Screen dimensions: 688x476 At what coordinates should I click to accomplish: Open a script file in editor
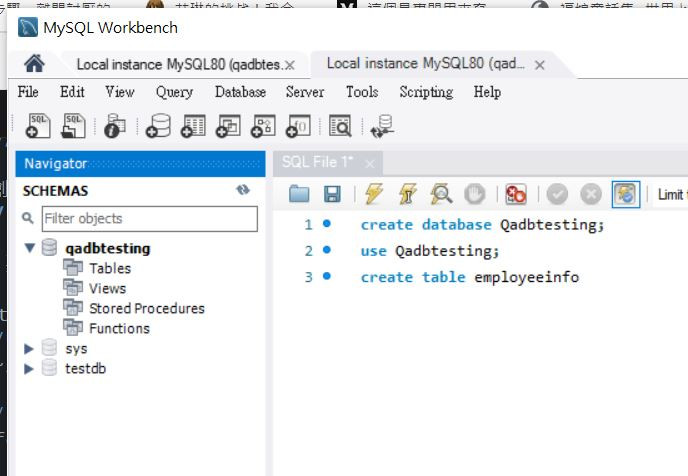pyautogui.click(x=299, y=194)
